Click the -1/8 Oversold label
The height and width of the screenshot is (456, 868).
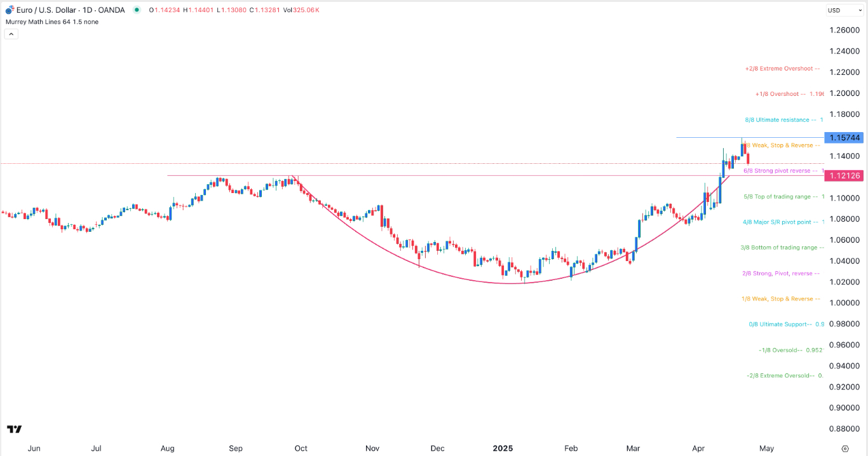point(791,350)
